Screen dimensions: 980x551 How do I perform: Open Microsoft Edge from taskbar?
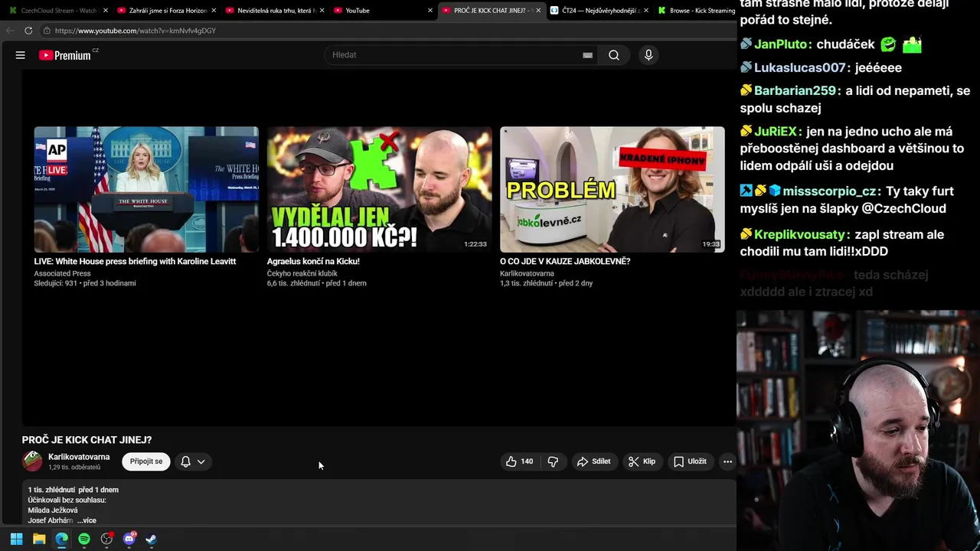[x=61, y=539]
